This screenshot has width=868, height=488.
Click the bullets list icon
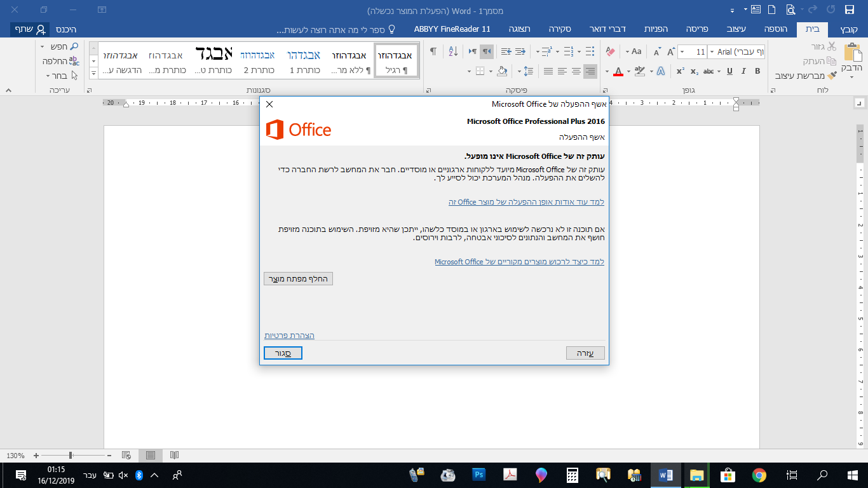tap(590, 51)
